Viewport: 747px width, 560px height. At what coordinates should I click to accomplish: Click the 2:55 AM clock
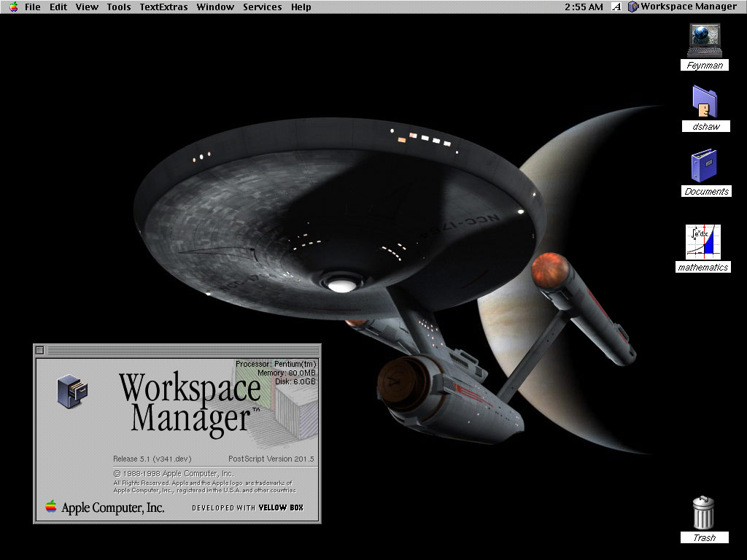[x=584, y=7]
